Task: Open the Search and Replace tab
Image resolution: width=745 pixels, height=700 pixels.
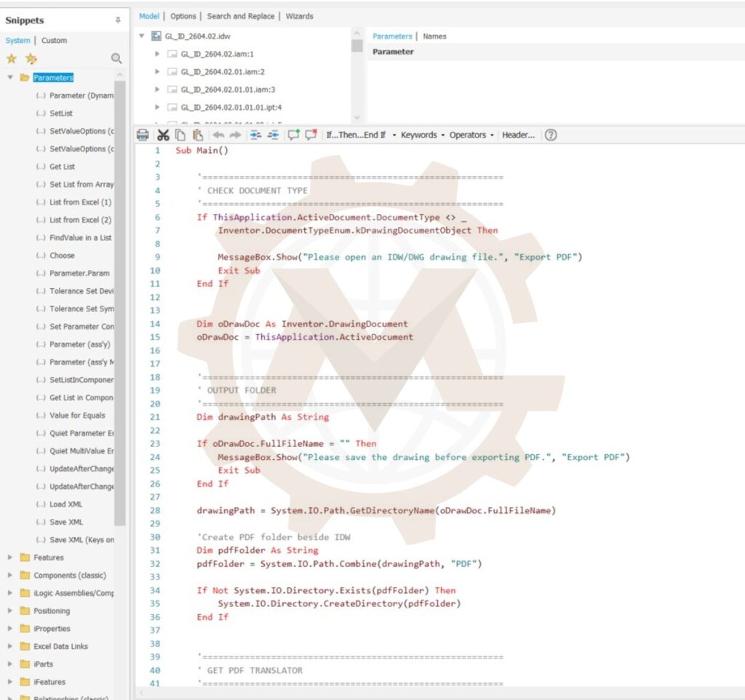Action: point(241,16)
